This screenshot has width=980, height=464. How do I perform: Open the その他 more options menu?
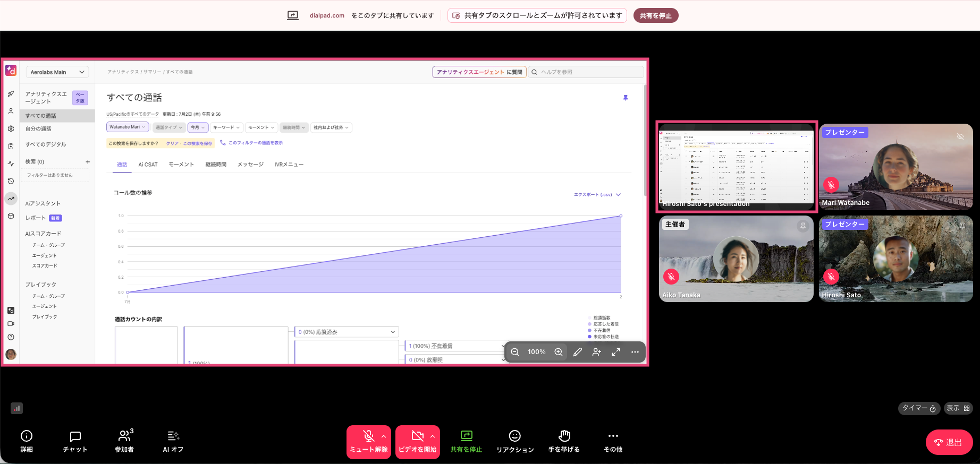coord(613,442)
